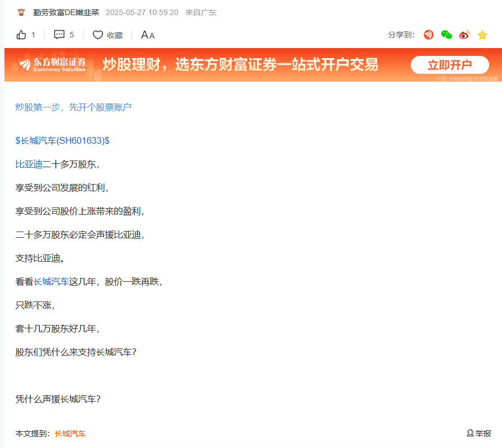Click the 分享到 label
This screenshot has width=502, height=448.
401,35
